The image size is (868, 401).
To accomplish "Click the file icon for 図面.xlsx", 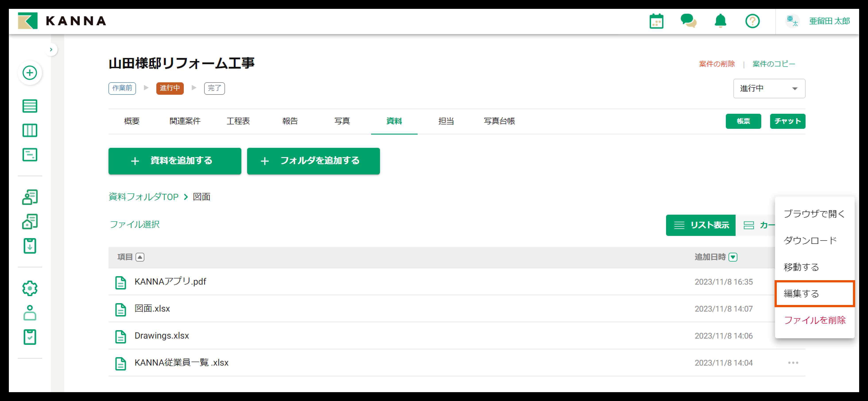I will pos(121,309).
